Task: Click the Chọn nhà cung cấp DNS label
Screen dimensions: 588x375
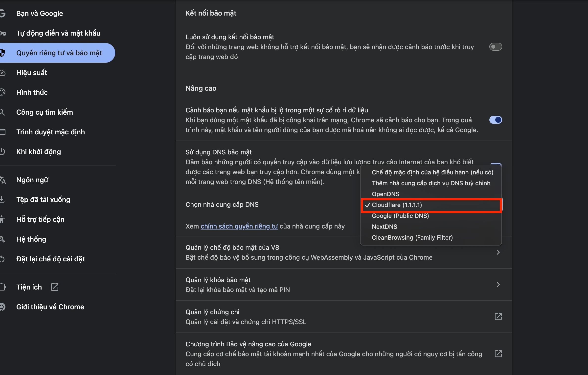Action: pyautogui.click(x=222, y=204)
